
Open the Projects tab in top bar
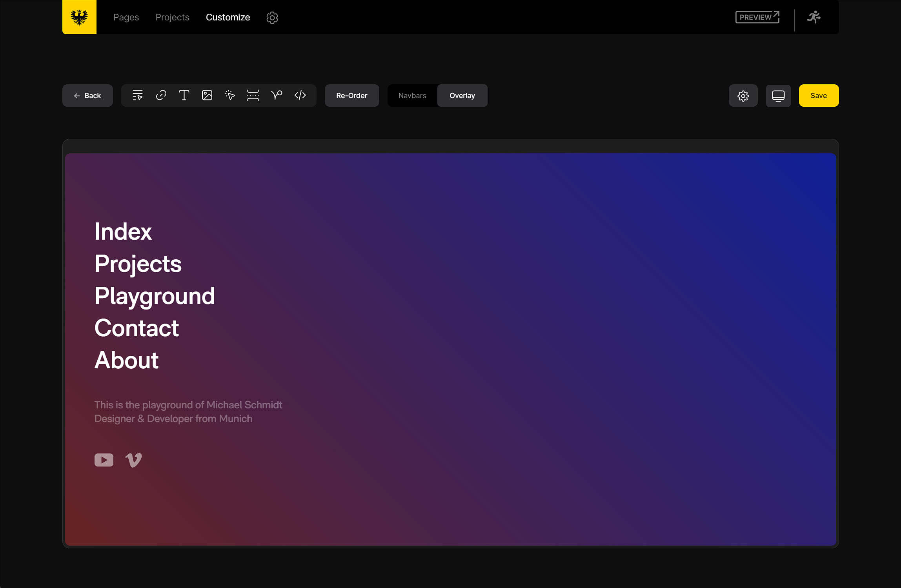[x=172, y=17]
